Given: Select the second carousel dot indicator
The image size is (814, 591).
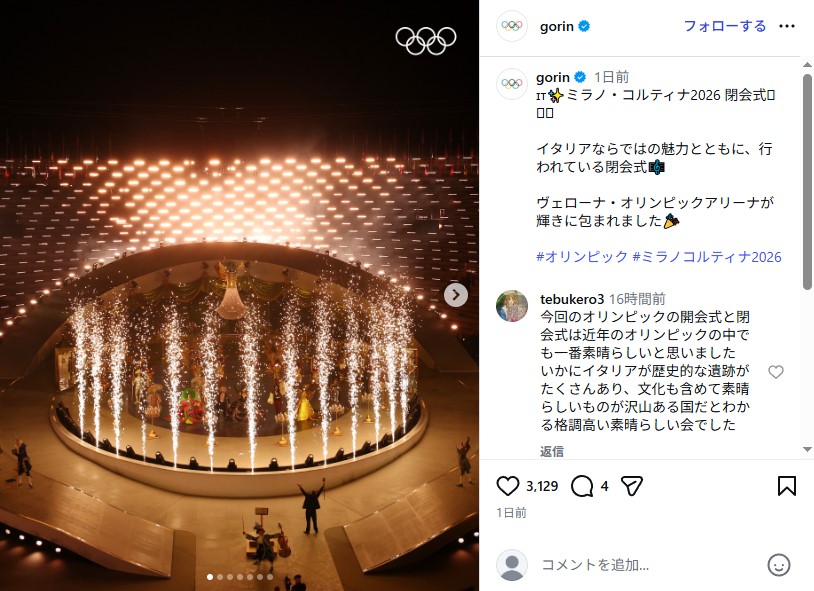Looking at the screenshot, I should tap(220, 576).
